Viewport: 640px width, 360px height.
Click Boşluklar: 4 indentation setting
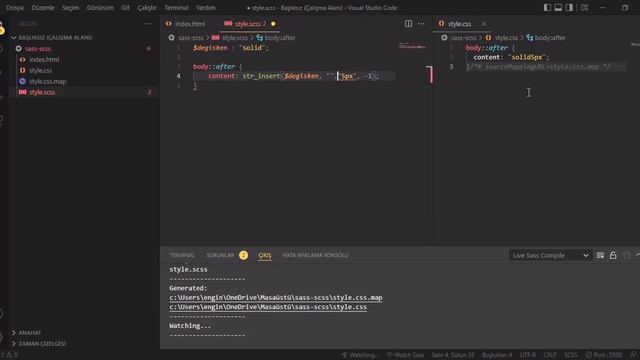pyautogui.click(x=497, y=355)
